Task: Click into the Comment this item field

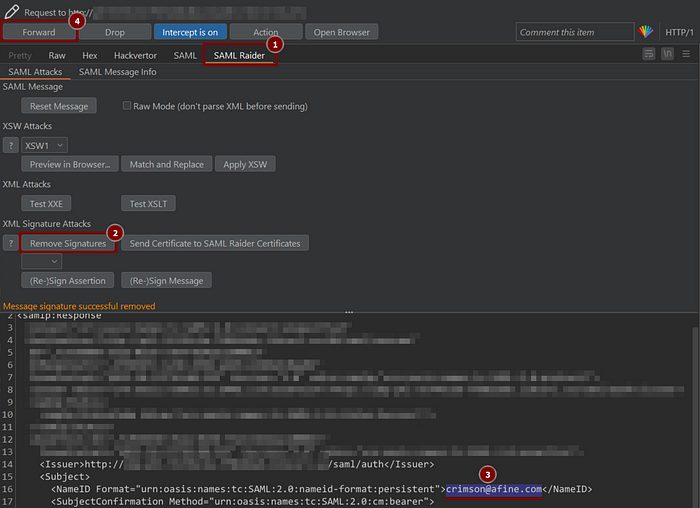Action: (575, 32)
